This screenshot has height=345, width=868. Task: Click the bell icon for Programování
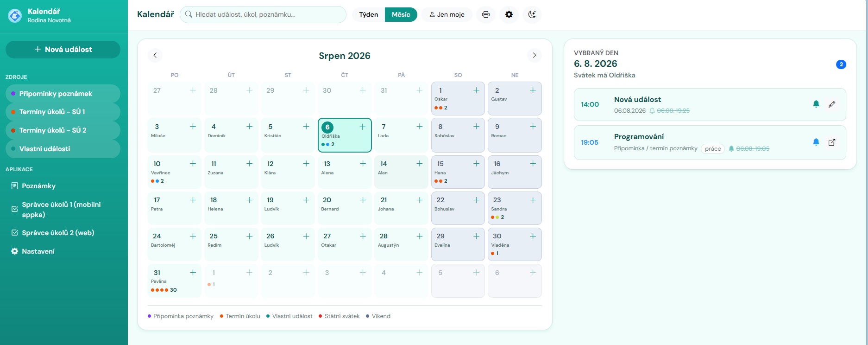tap(816, 142)
